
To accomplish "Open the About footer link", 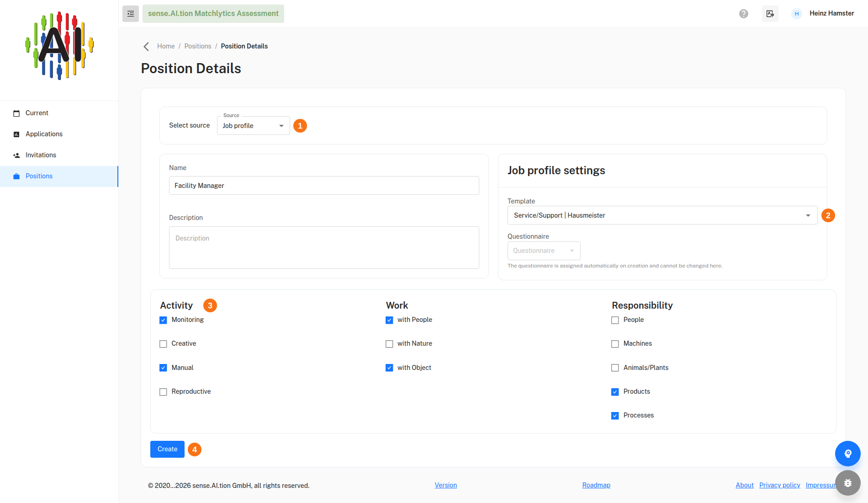I will (745, 485).
